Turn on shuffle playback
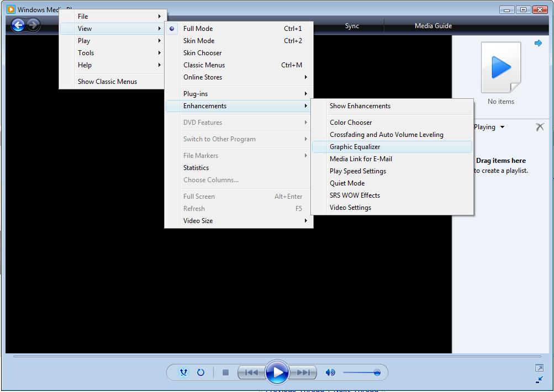554x392 pixels. [x=183, y=372]
